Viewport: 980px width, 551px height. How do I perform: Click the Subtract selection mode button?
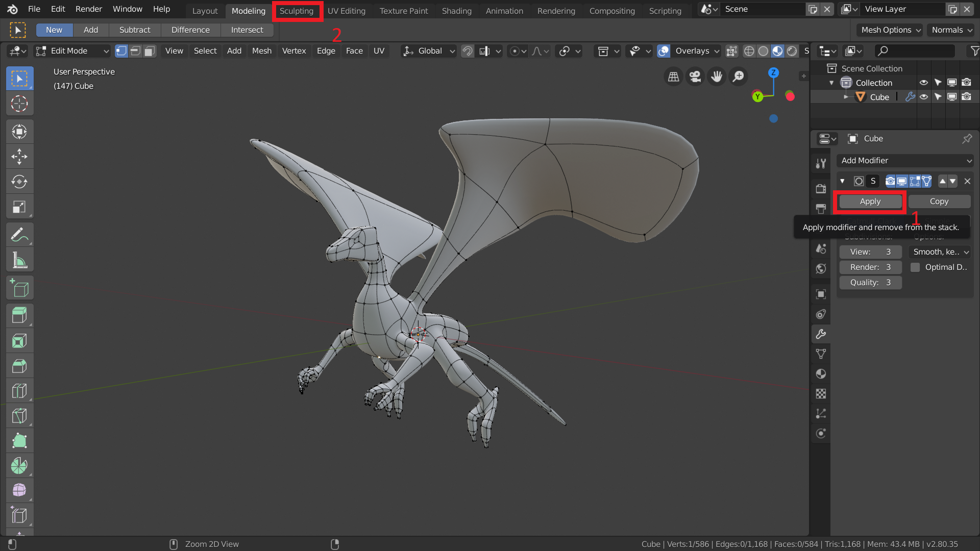coord(135,30)
